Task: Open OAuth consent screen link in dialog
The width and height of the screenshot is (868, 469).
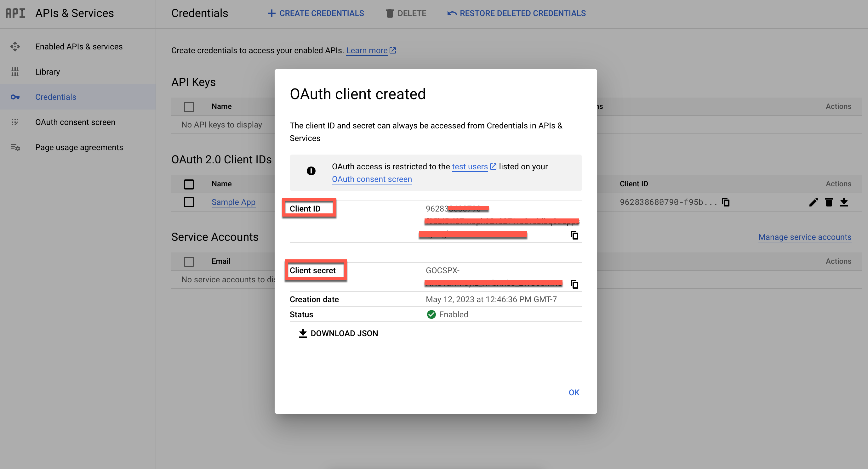Action: (x=372, y=179)
